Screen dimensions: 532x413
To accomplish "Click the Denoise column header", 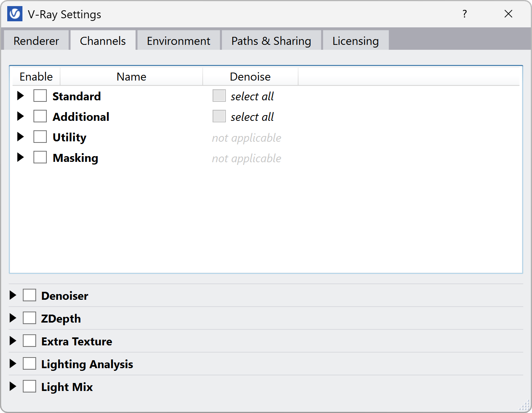I will point(250,76).
